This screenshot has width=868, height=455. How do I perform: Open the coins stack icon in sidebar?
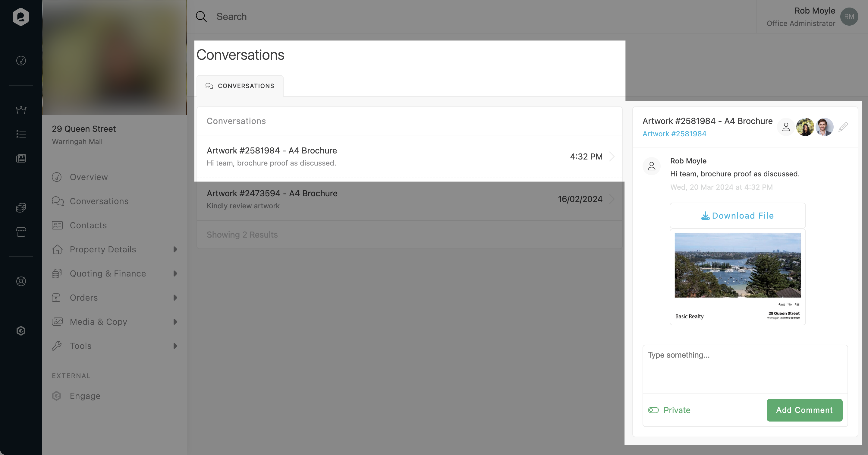(21, 208)
